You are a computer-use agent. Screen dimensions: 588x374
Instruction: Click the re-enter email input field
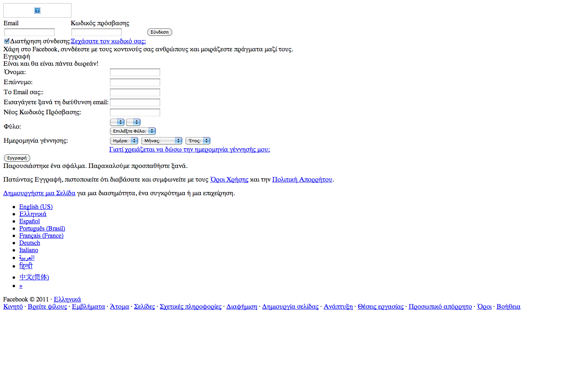135,102
